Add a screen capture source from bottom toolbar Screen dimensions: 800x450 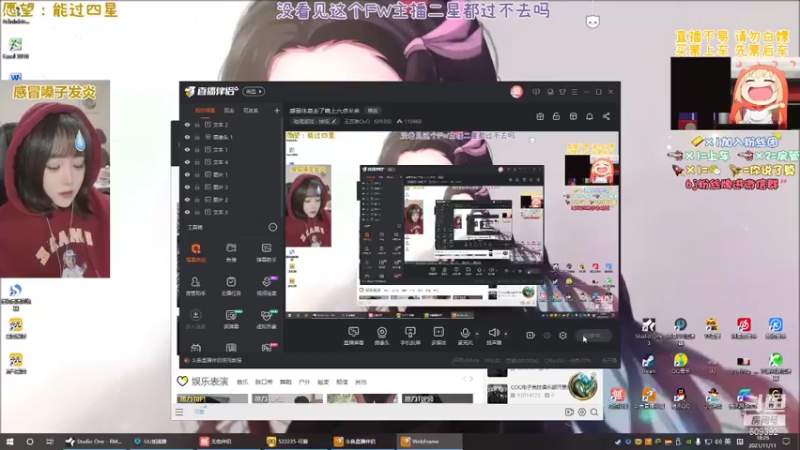click(x=354, y=336)
